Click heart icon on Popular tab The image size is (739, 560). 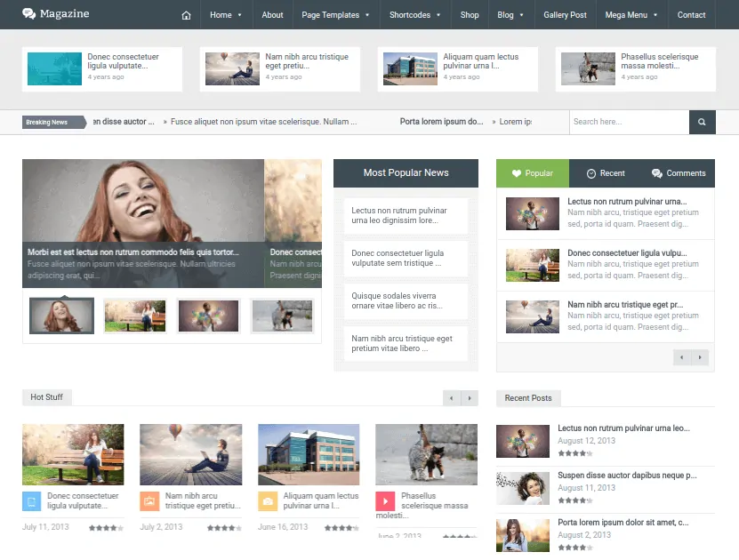517,173
